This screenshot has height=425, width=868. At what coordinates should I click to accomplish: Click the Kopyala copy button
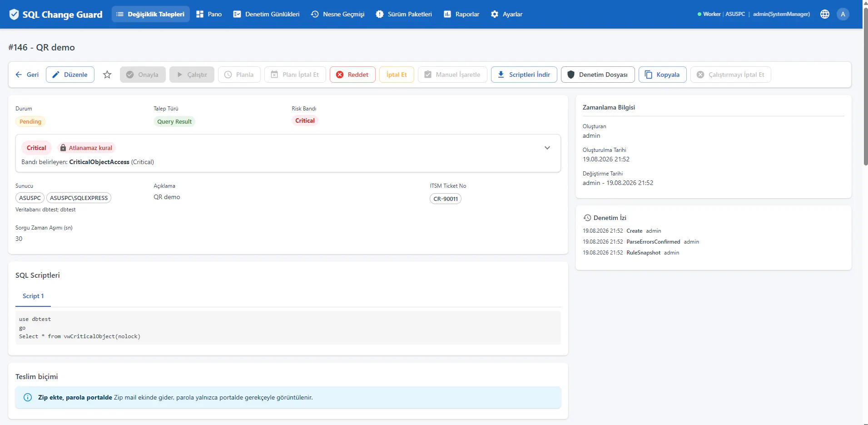[663, 75]
